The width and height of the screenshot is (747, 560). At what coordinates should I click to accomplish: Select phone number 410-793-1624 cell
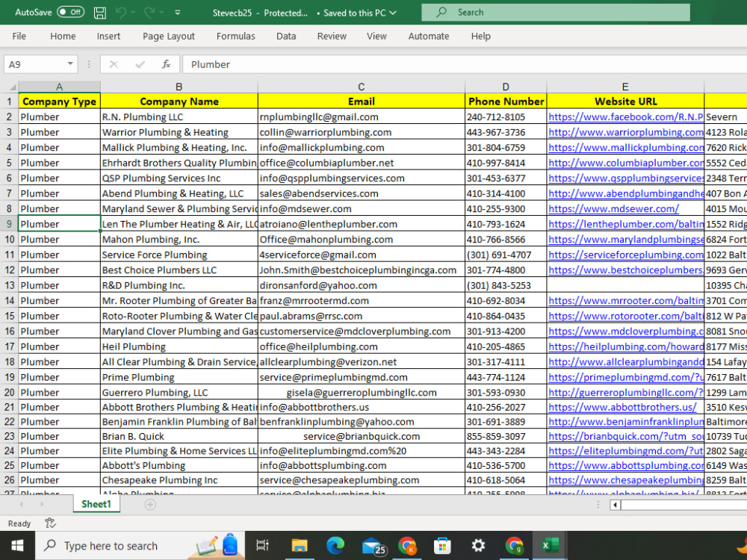point(506,224)
